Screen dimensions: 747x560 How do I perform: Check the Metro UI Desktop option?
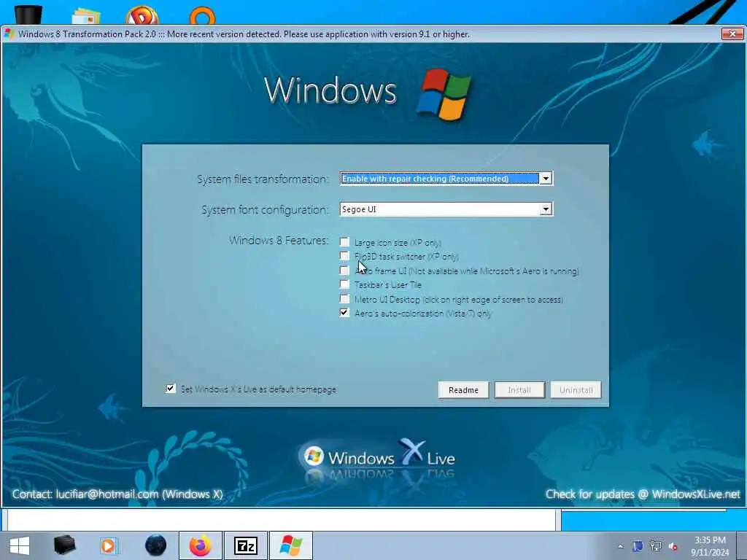[344, 298]
